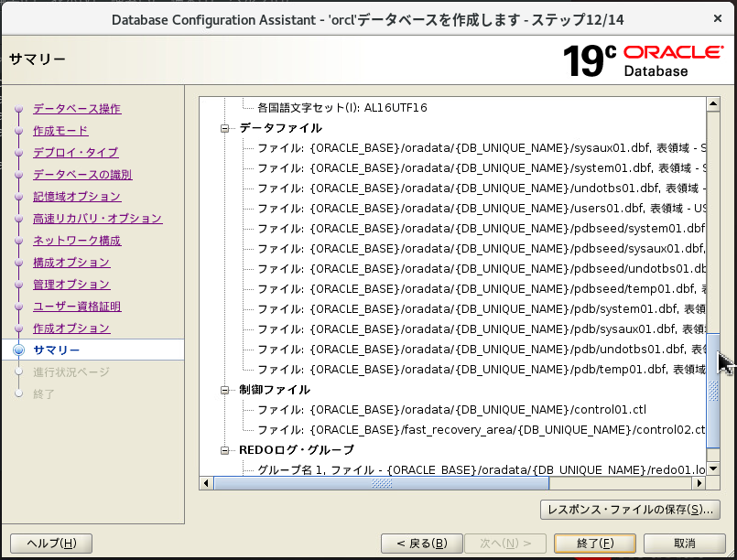Open the デプロイ・タイプ step
The height and width of the screenshot is (560, 737).
(x=76, y=152)
